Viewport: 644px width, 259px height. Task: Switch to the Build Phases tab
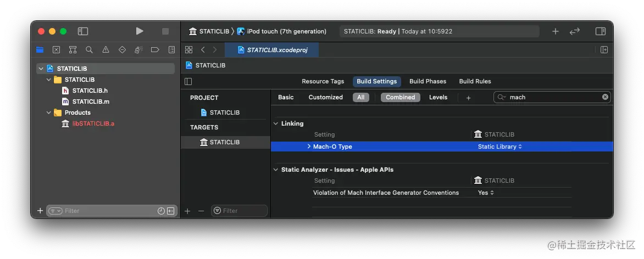[x=428, y=81]
